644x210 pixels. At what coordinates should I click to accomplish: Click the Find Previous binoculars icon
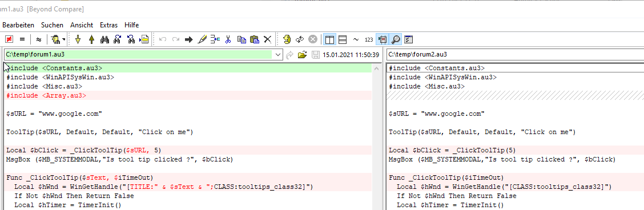tap(131, 39)
